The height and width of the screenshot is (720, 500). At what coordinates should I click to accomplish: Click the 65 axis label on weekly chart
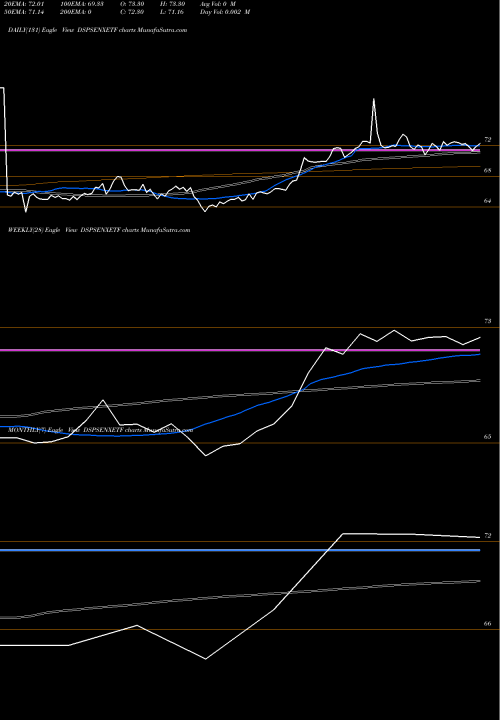pos(488,437)
